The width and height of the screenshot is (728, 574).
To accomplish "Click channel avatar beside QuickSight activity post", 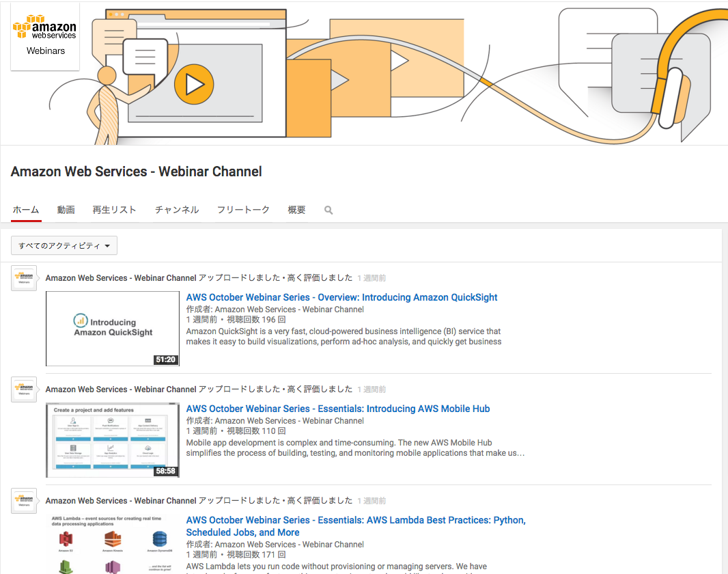I will [x=24, y=278].
